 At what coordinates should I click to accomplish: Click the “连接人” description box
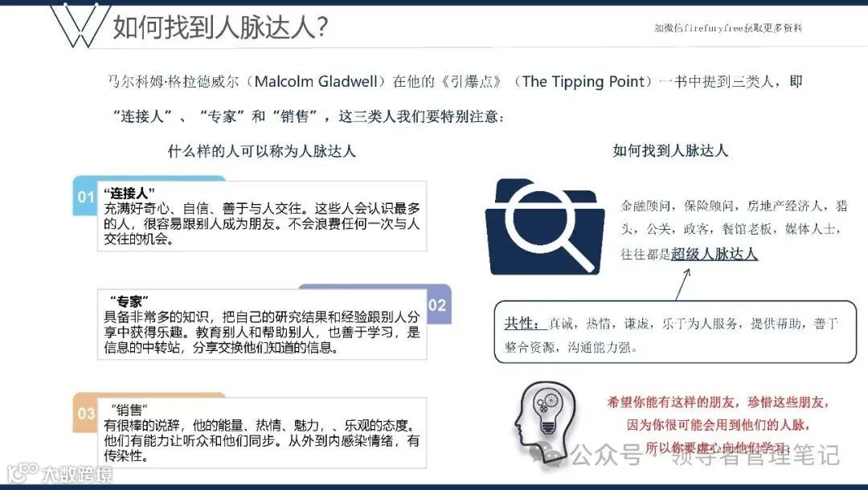tap(262, 216)
